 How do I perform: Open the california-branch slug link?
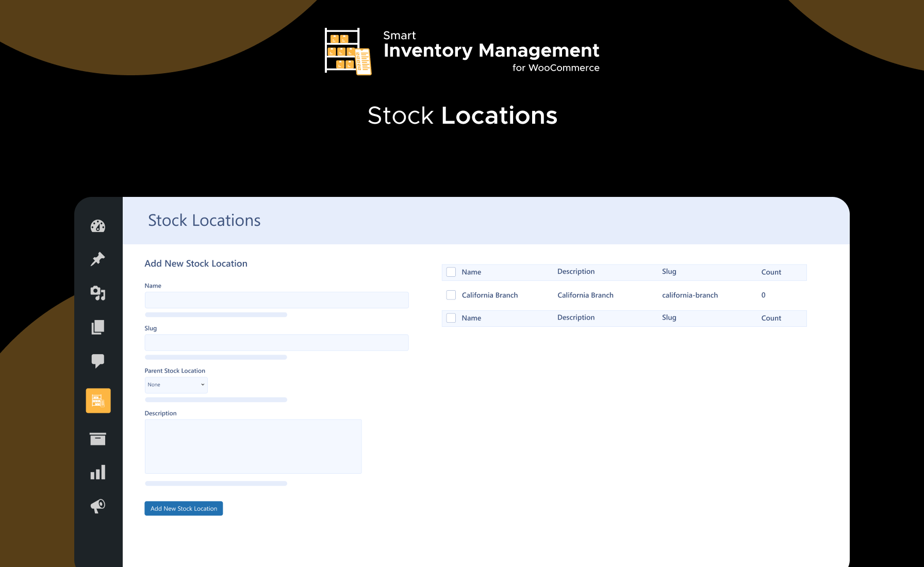coord(690,295)
